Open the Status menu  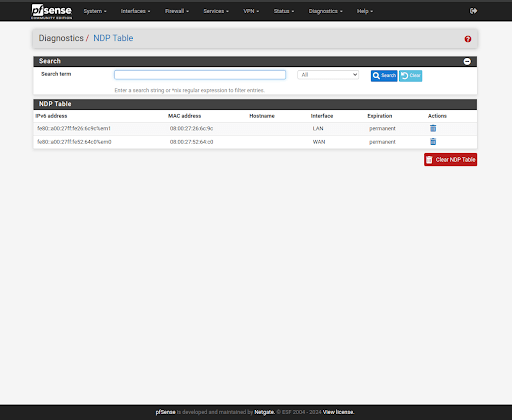point(284,11)
